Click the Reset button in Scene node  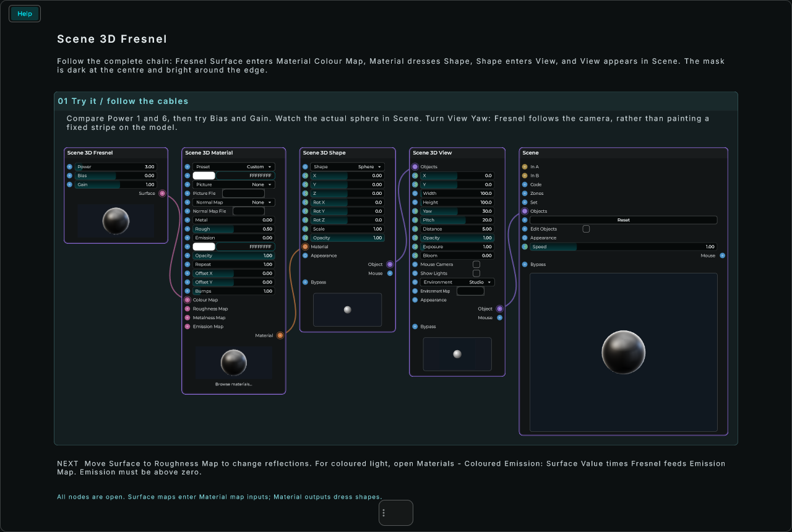click(x=624, y=220)
